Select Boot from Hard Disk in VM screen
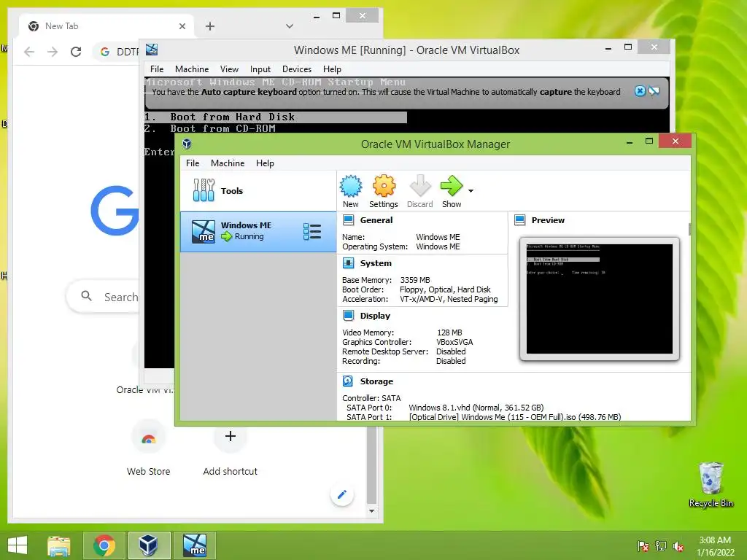747x560 pixels. tap(276, 117)
